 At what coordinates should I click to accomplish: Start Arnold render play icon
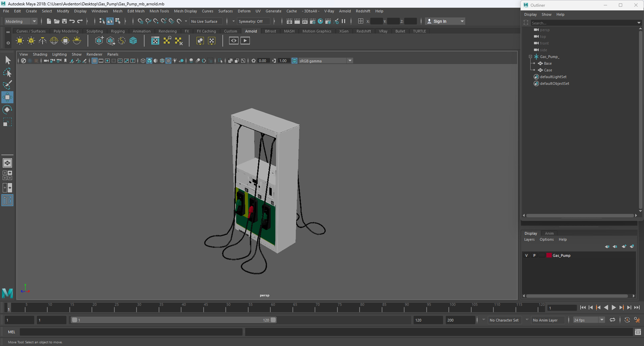coord(245,41)
